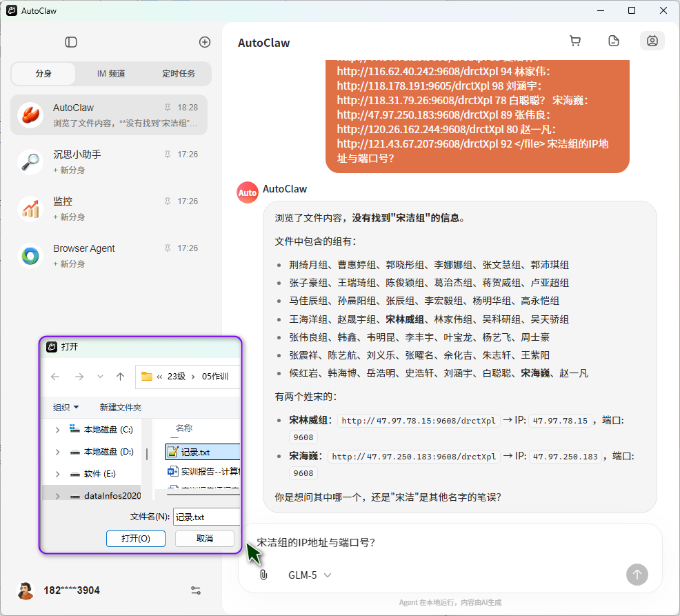The height and width of the screenshot is (616, 680).
Task: Open the shopping cart icon
Action: tap(575, 41)
